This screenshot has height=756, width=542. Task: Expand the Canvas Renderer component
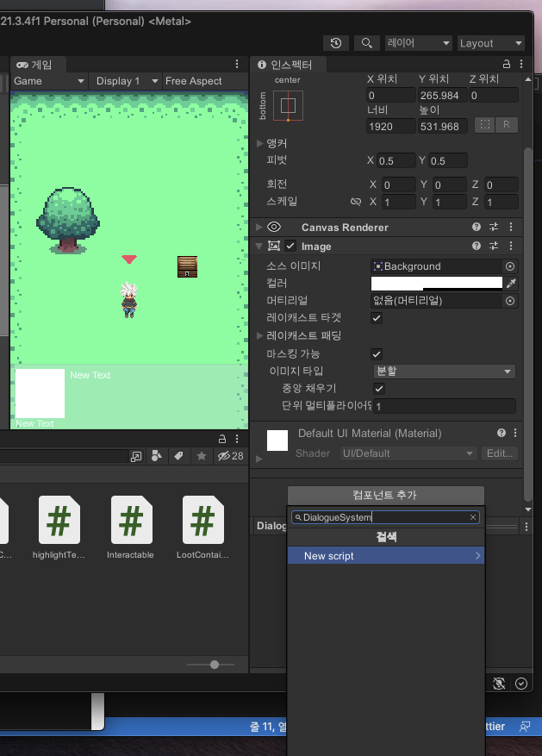tap(259, 227)
